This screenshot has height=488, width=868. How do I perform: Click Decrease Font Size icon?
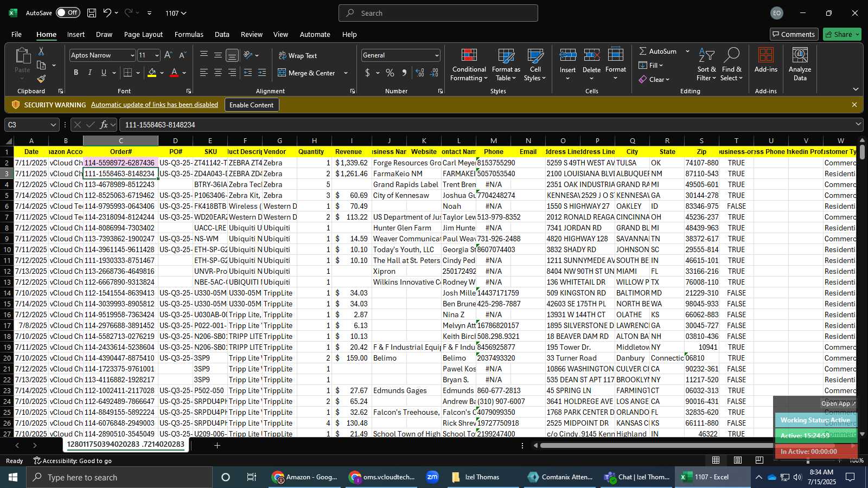(182, 55)
